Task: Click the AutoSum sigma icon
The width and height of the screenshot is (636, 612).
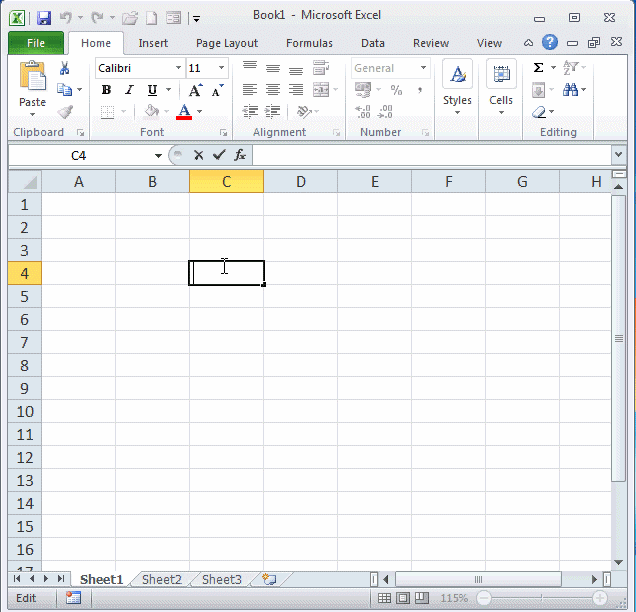Action: [x=538, y=68]
